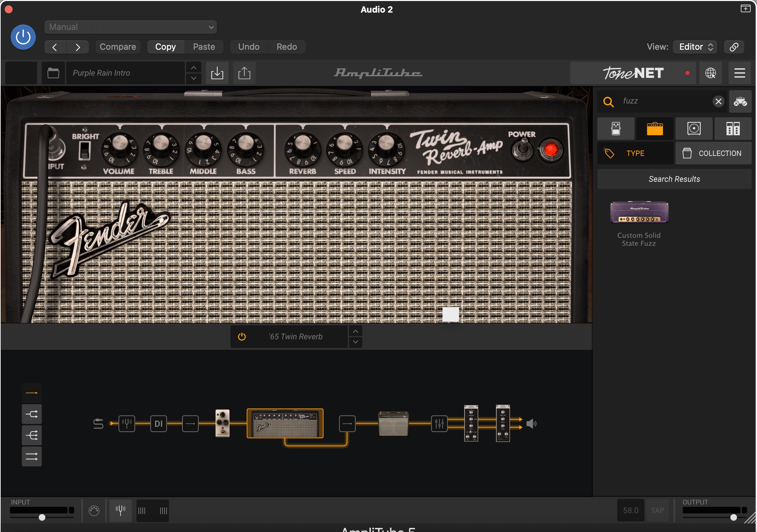The height and width of the screenshot is (532, 757).
Task: Select the dual parallel chain routing icon
Action: point(32,457)
